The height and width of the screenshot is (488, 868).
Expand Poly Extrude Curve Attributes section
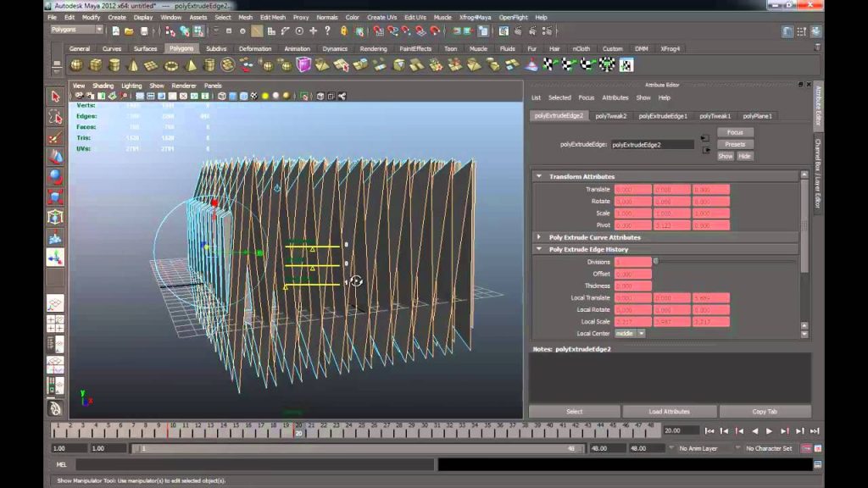[x=538, y=237]
